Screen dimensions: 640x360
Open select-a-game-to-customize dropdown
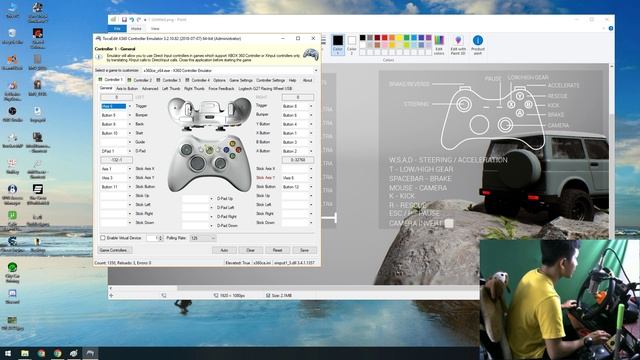316,71
